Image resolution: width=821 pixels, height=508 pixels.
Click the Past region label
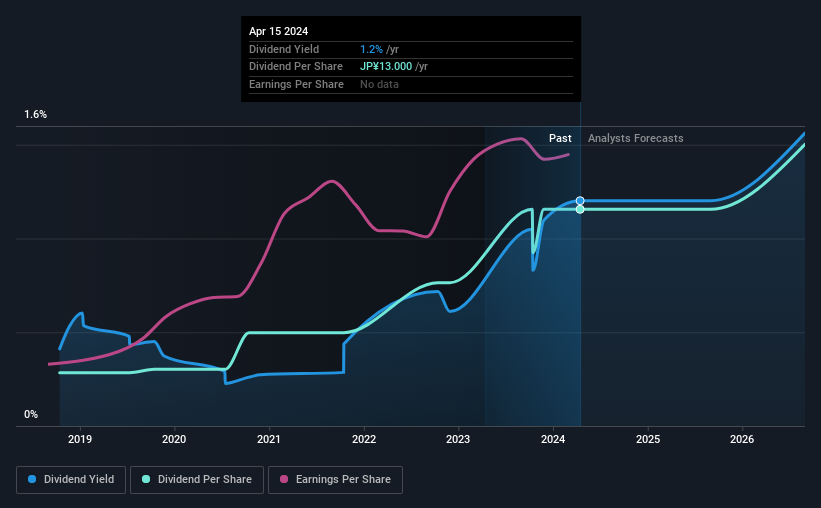[x=560, y=138]
